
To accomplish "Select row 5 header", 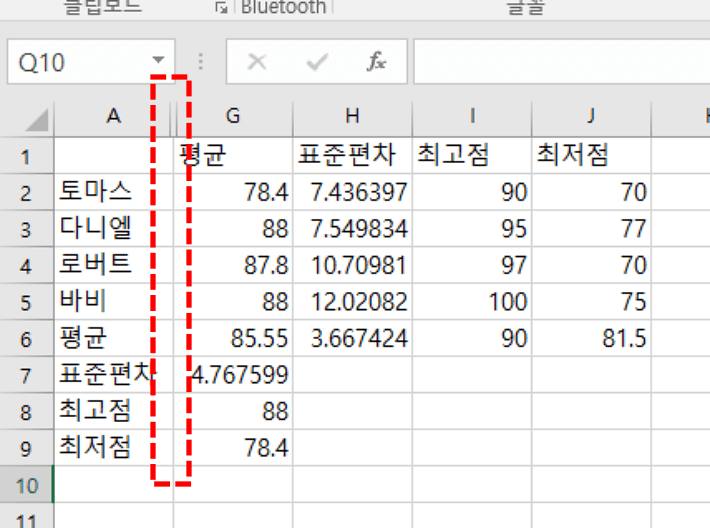I will tap(26, 302).
